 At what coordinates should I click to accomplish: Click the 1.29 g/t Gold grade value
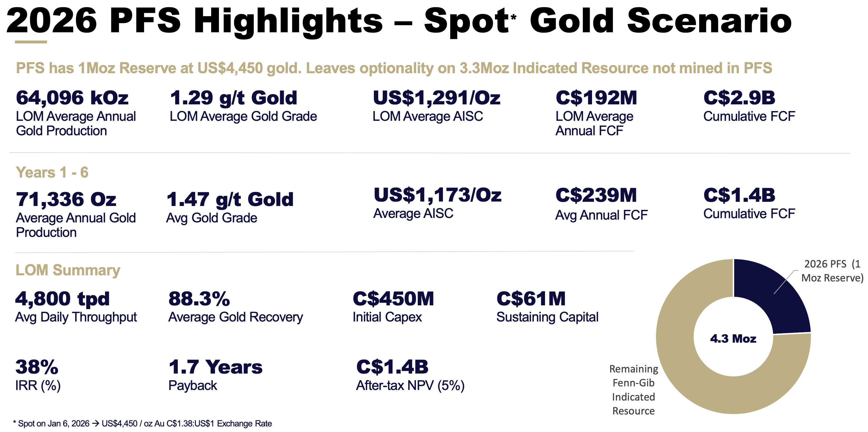[233, 98]
